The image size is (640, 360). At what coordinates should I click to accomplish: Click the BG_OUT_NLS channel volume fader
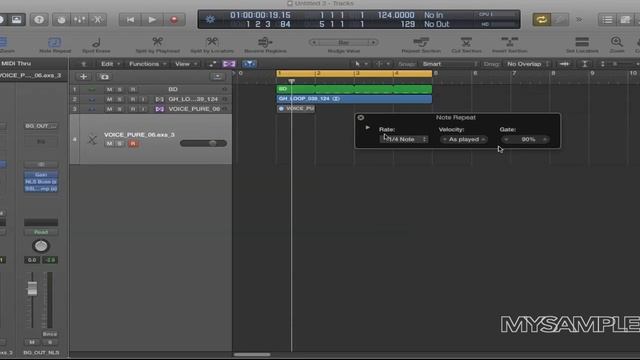pos(32,288)
